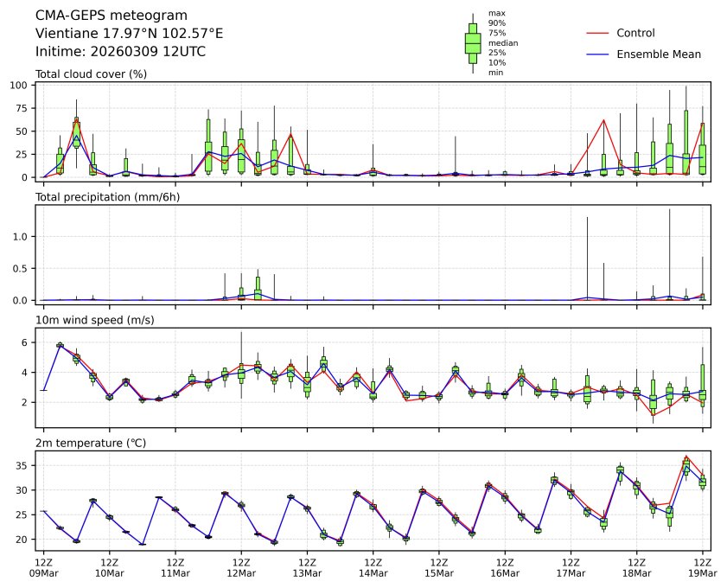Viewport: 727px width, 588px height.
Task: Click the 12Z 14Mar x-axis label
Action: 373,567
